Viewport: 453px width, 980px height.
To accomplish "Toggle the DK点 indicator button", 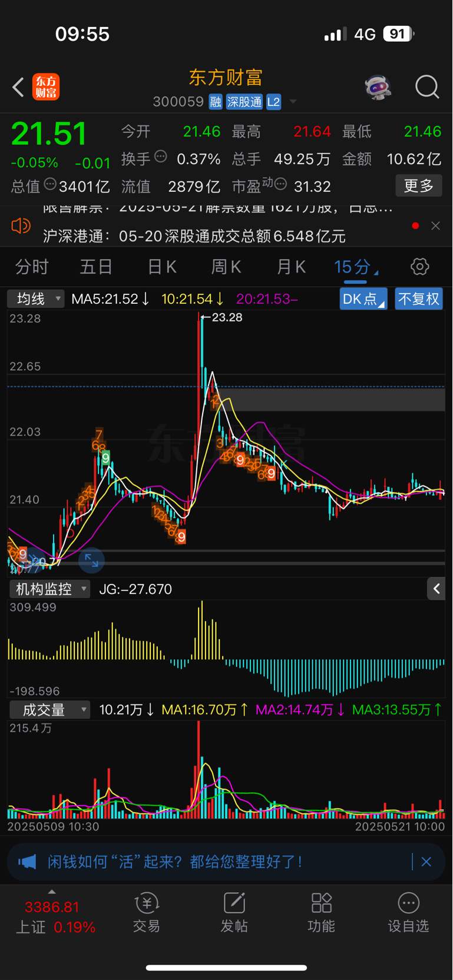I will coord(363,299).
